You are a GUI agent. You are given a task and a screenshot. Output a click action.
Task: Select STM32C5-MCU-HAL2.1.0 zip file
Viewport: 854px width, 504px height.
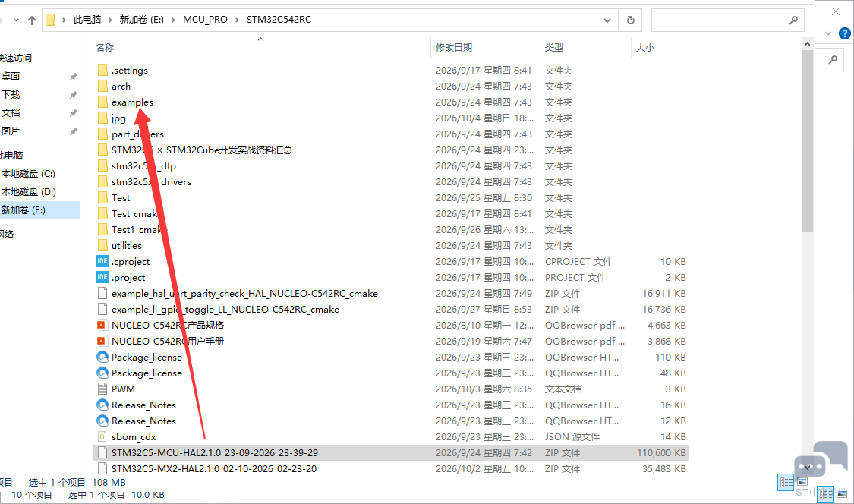coord(215,453)
